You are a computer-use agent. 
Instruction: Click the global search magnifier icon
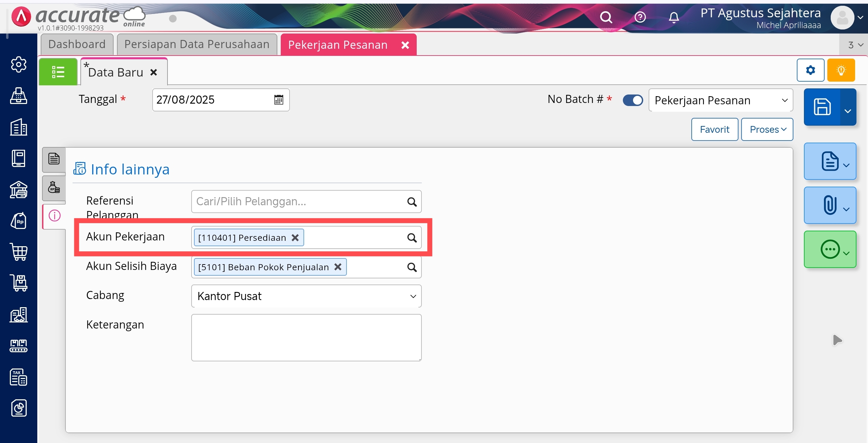(606, 17)
